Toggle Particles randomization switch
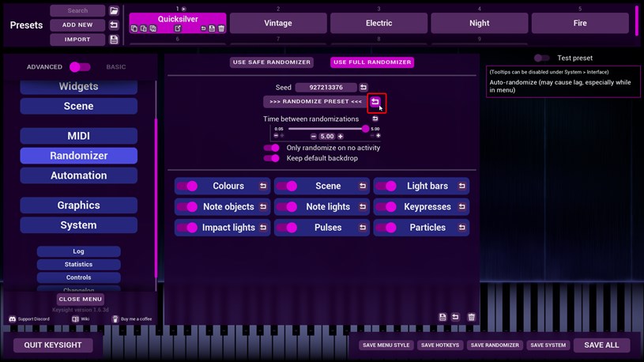Viewport: 644px width, 362px height. 386,227
